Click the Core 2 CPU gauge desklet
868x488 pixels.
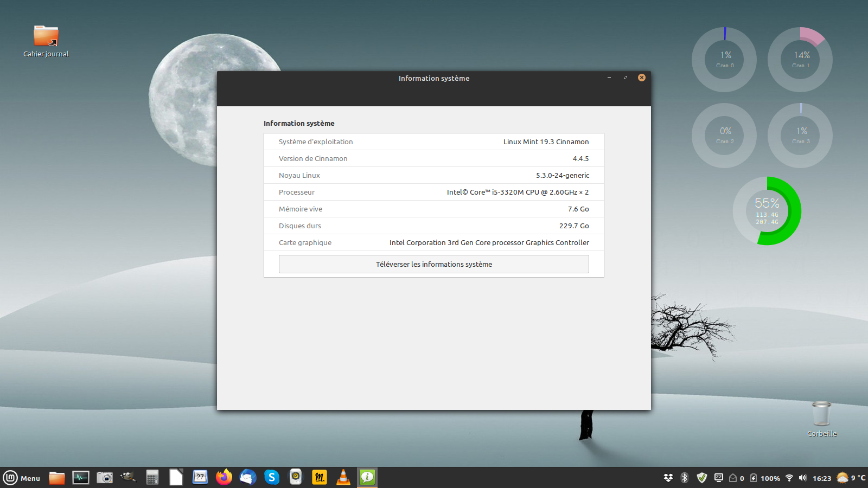(x=724, y=136)
